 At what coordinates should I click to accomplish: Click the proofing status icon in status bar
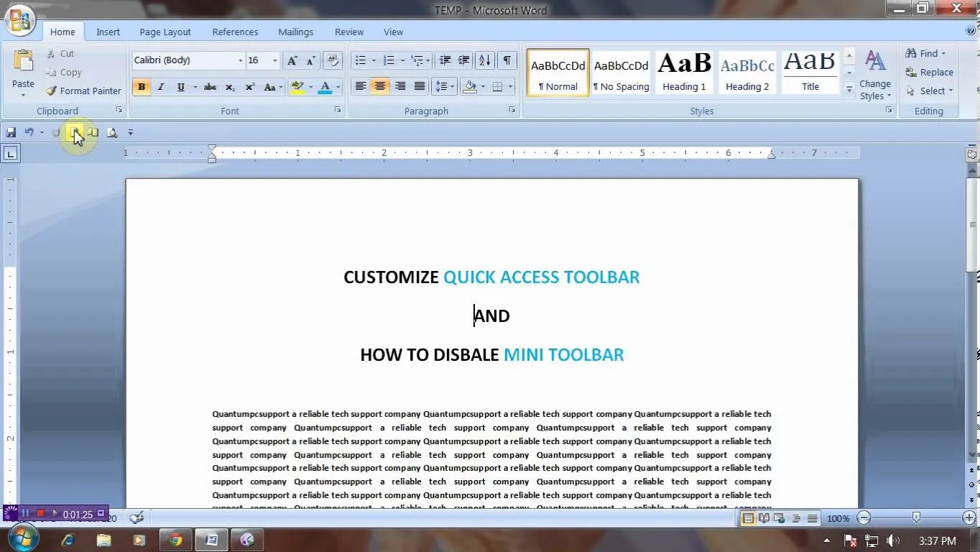[137, 517]
